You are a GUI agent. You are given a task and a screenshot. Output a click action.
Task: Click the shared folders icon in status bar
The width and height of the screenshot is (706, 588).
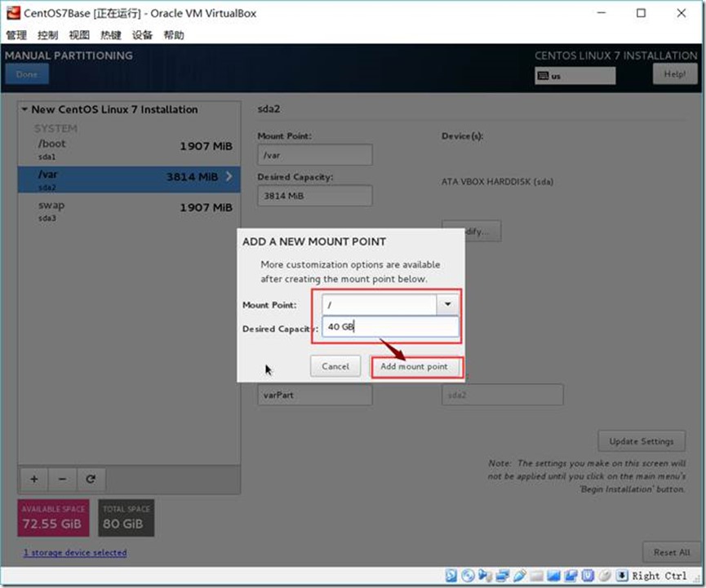point(536,576)
